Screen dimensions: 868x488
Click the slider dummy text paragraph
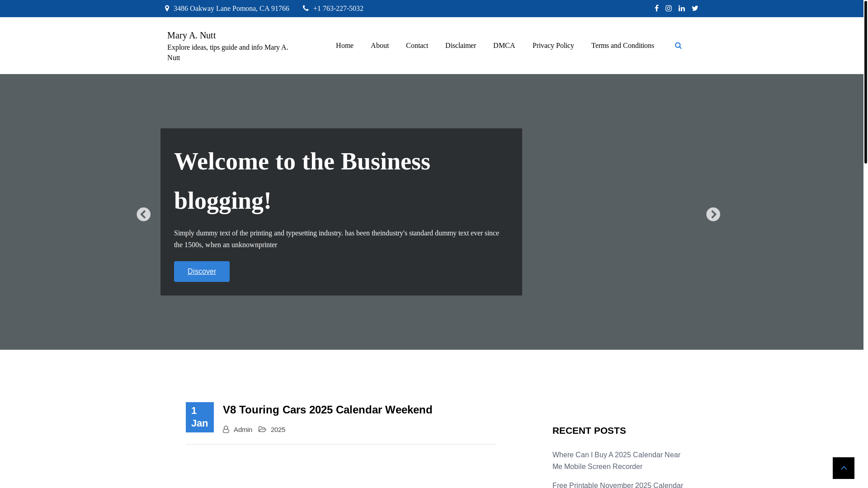coord(336,239)
